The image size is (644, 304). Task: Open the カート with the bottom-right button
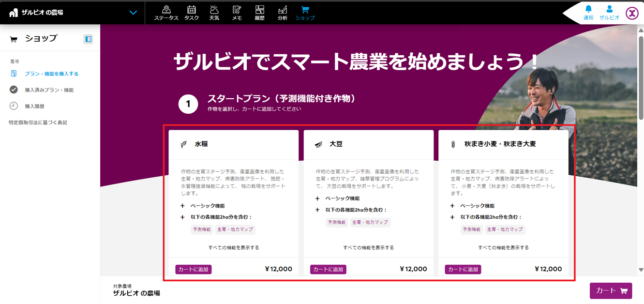[611, 290]
